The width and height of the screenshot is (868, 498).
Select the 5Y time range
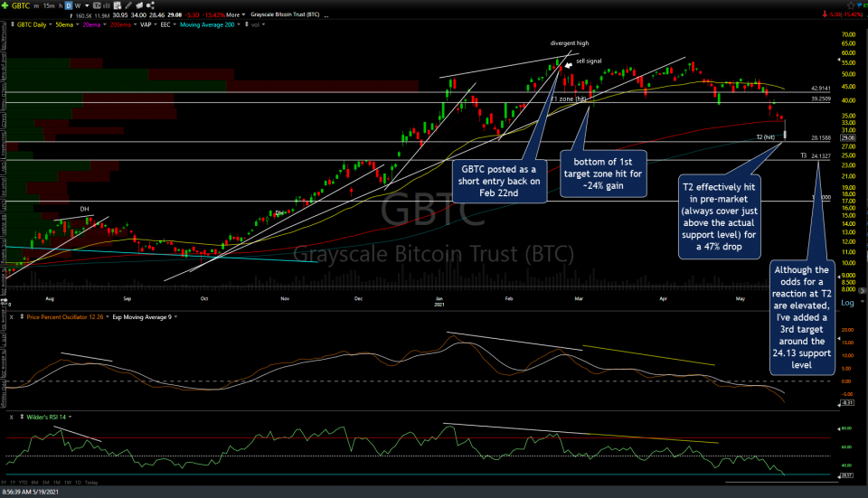(4, 483)
